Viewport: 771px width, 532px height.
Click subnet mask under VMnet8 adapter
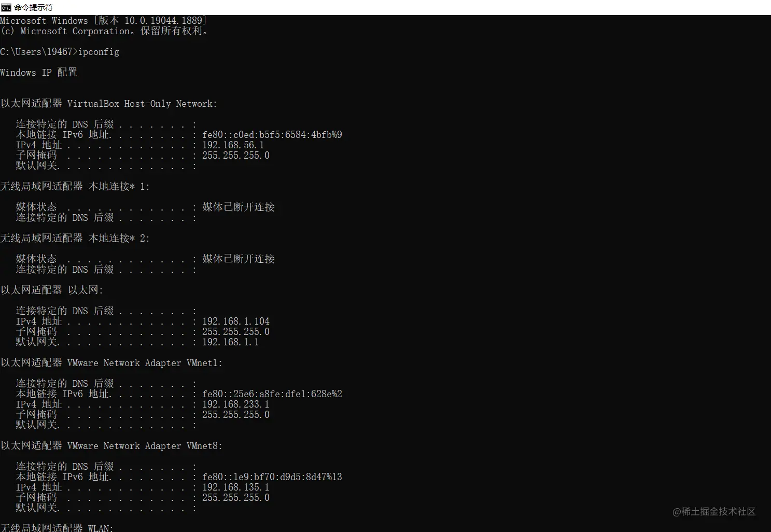(x=236, y=498)
